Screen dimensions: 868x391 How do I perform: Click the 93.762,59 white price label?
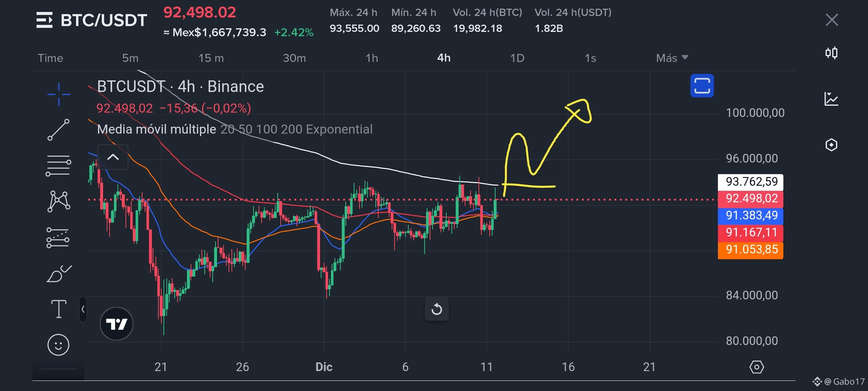[x=750, y=182]
